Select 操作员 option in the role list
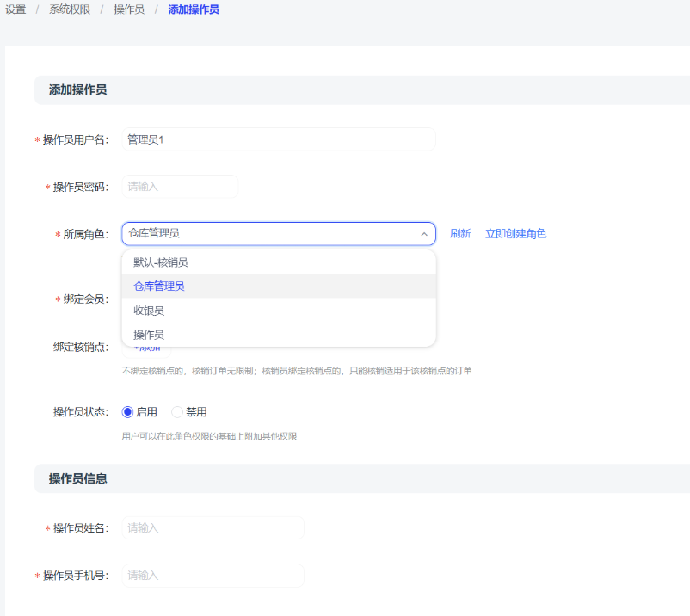This screenshot has height=616, width=690. 149,335
